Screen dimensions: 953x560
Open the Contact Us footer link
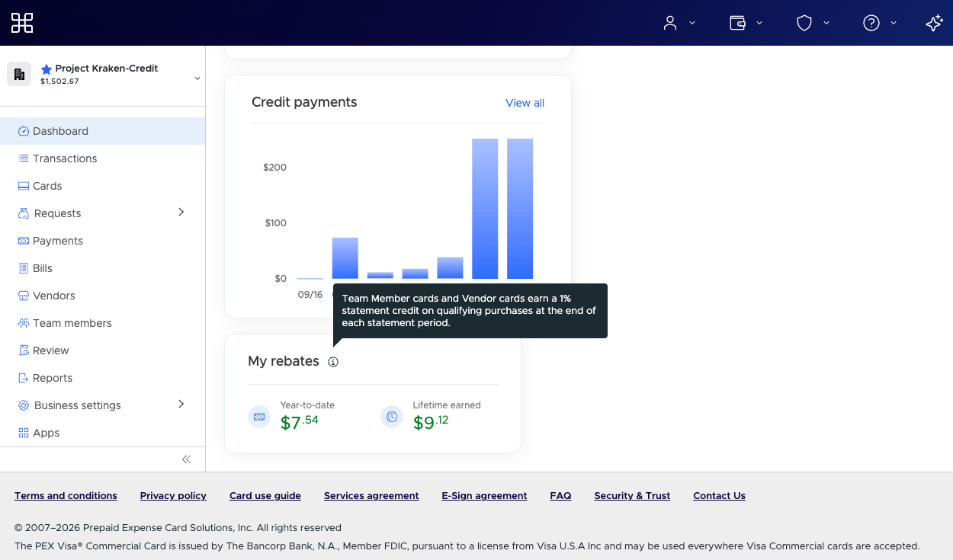click(x=719, y=495)
